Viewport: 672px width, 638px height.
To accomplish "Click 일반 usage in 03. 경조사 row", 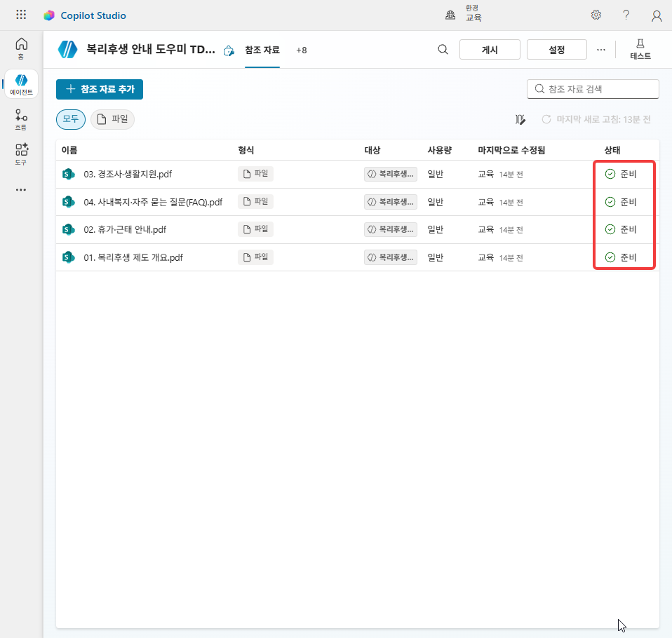I will click(436, 174).
